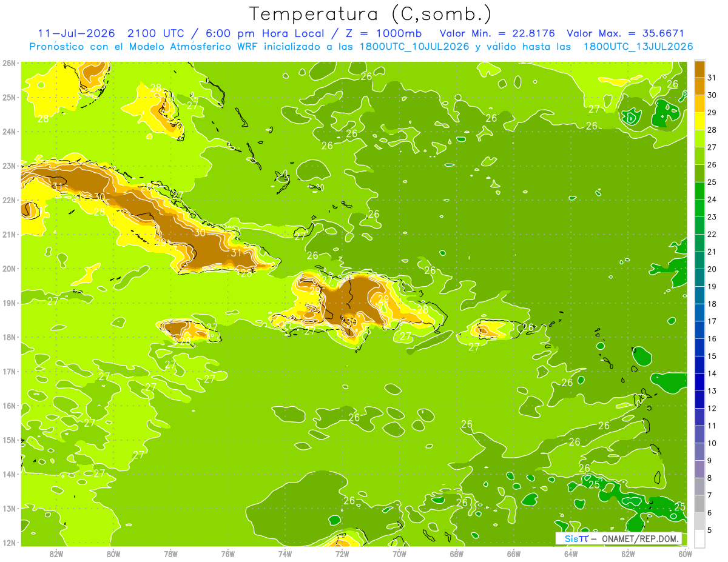Image resolution: width=728 pixels, height=562 pixels.
Task: Click the color bar label '31'
Action: [712, 78]
